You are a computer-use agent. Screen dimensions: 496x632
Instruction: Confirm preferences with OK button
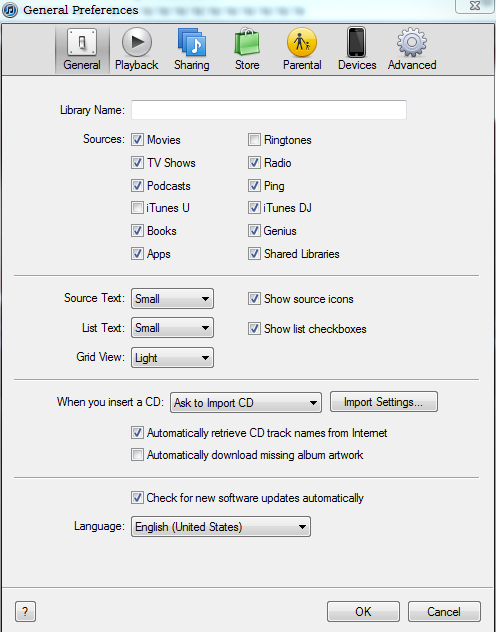click(x=363, y=612)
